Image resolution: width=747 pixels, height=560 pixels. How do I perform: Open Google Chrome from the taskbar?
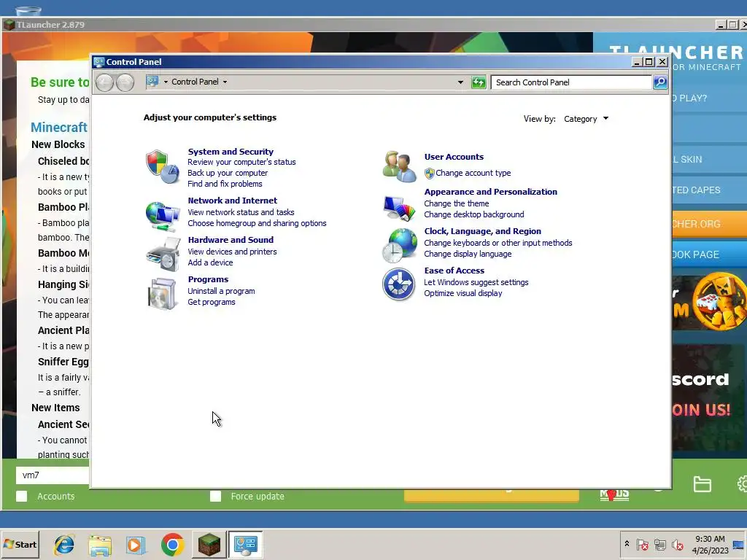coord(172,545)
